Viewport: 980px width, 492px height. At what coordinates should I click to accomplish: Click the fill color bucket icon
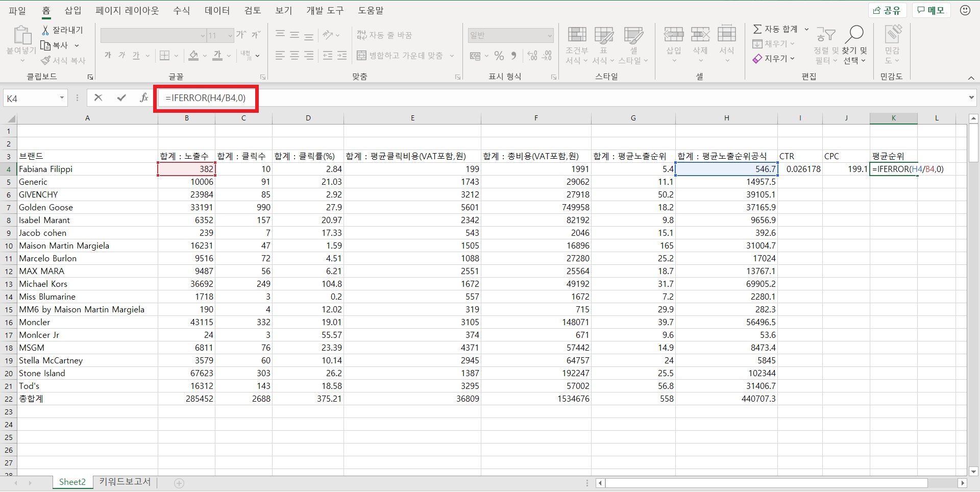coord(193,55)
